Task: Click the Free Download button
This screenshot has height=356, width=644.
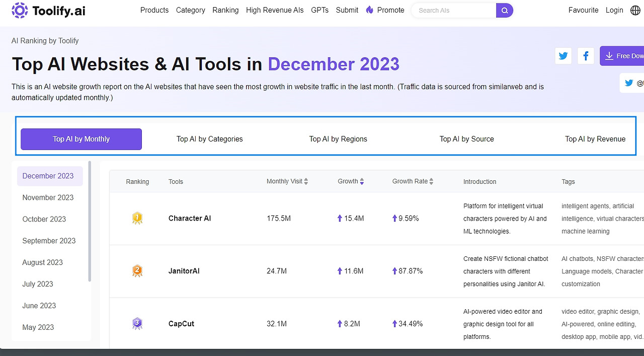Action: pyautogui.click(x=622, y=56)
